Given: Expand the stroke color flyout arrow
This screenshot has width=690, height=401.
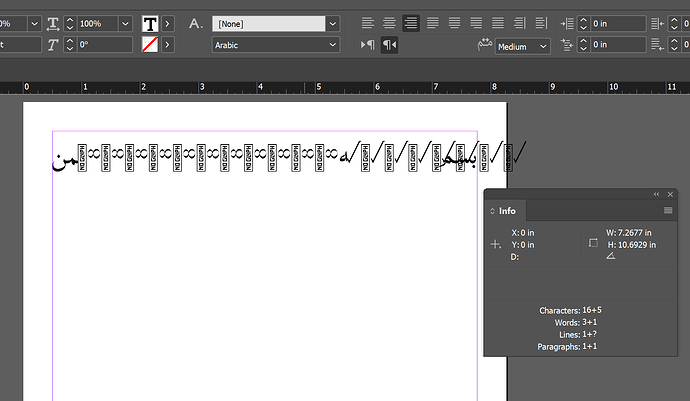Looking at the screenshot, I should pyautogui.click(x=167, y=44).
